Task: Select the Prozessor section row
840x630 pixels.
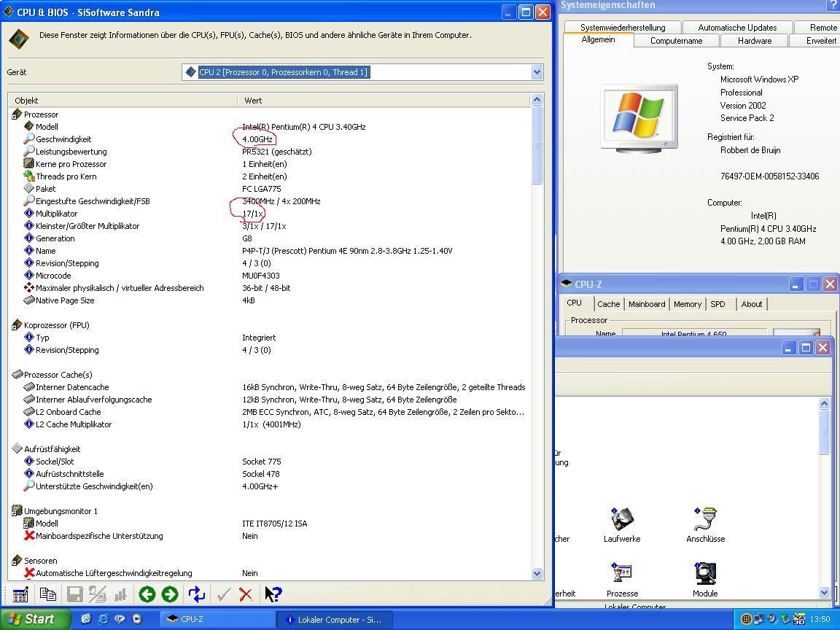Action: pos(269,114)
